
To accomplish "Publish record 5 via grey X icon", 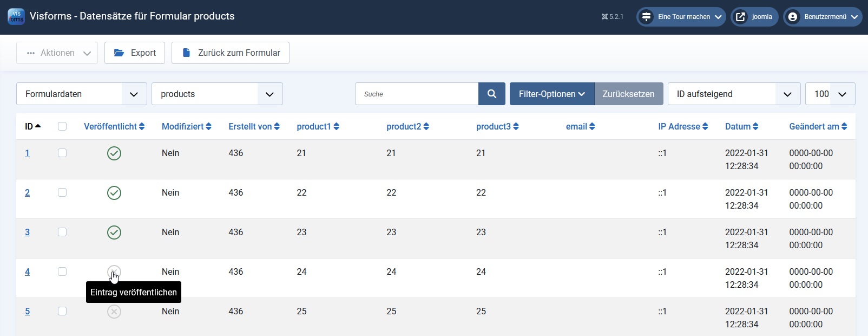I will tap(114, 312).
